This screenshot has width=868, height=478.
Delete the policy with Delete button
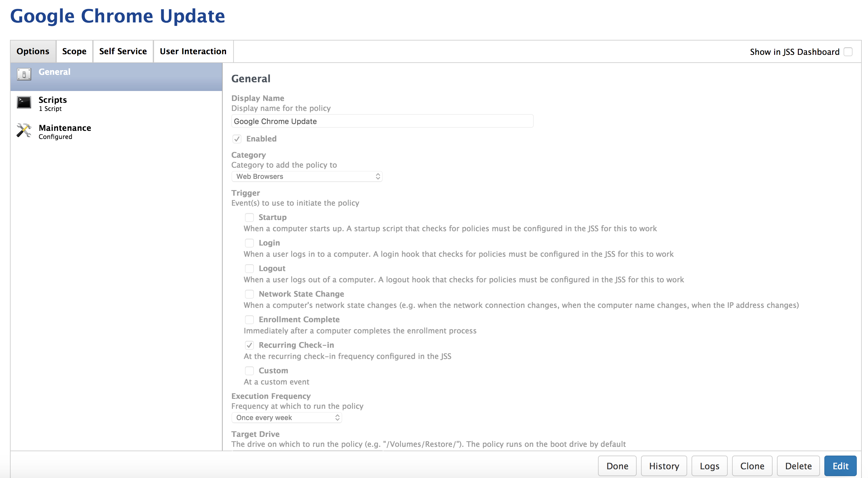[798, 466]
